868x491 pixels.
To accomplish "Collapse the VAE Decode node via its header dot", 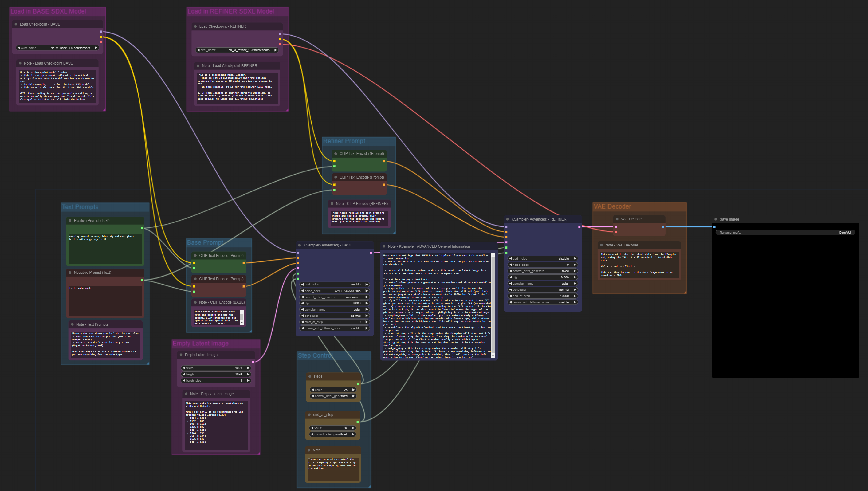I will pos(617,219).
